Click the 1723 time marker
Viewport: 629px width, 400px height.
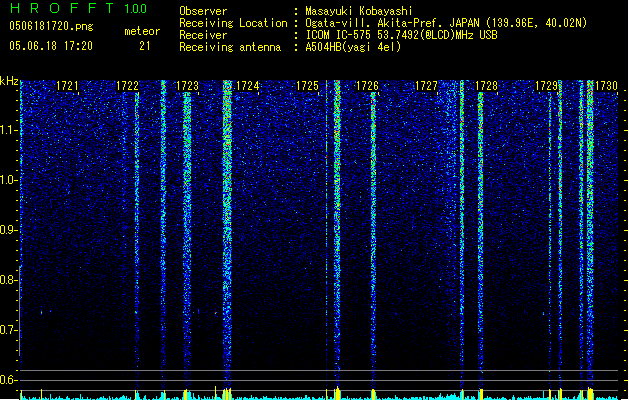point(187,86)
